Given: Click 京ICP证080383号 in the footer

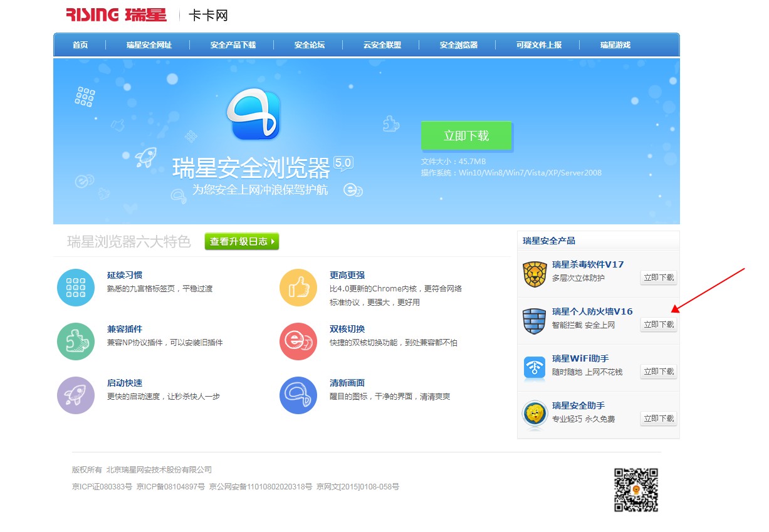Looking at the screenshot, I should point(102,486).
